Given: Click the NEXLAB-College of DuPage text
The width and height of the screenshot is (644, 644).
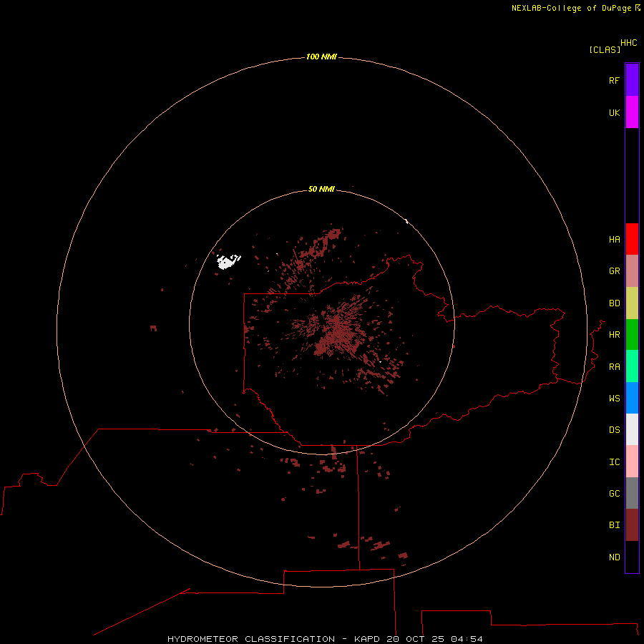Looking at the screenshot, I should [571, 8].
